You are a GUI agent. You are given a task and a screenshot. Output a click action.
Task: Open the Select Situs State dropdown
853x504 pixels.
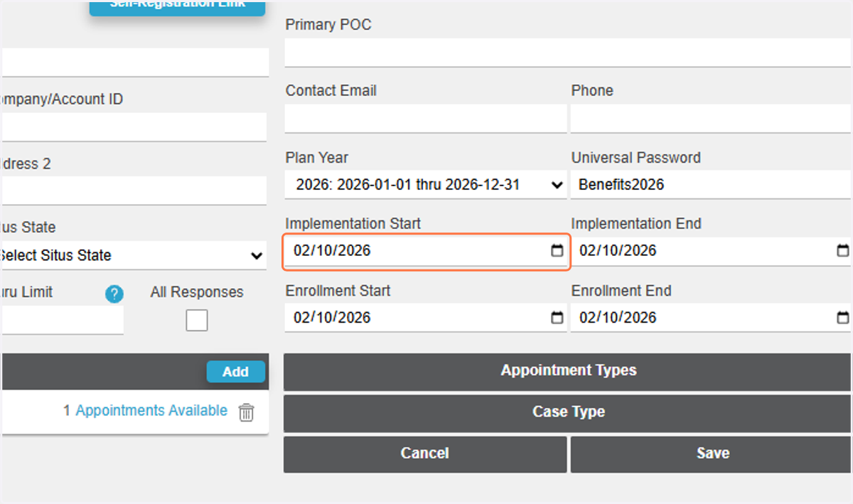point(133,255)
